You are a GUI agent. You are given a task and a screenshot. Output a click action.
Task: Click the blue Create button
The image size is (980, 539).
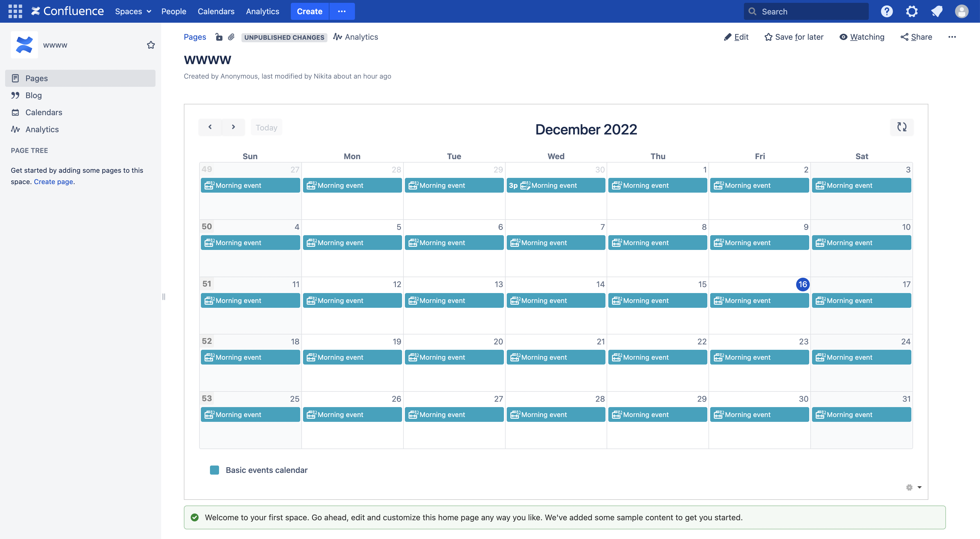coord(309,11)
